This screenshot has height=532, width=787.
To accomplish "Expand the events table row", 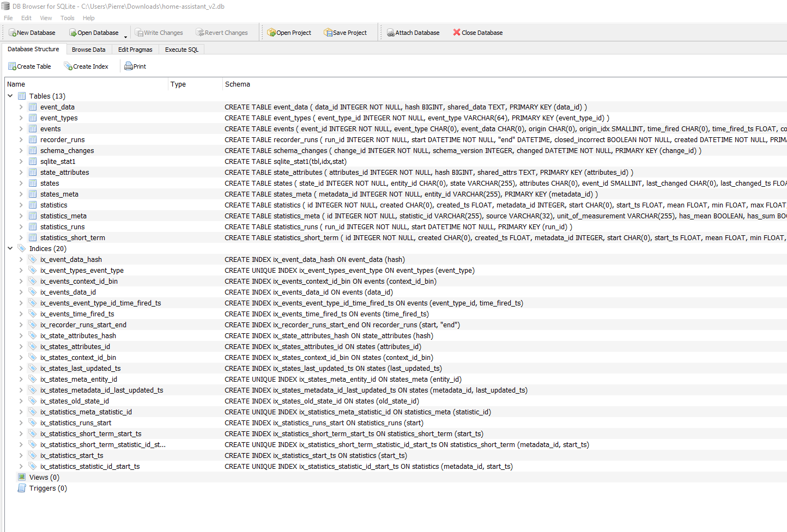I will coord(21,129).
